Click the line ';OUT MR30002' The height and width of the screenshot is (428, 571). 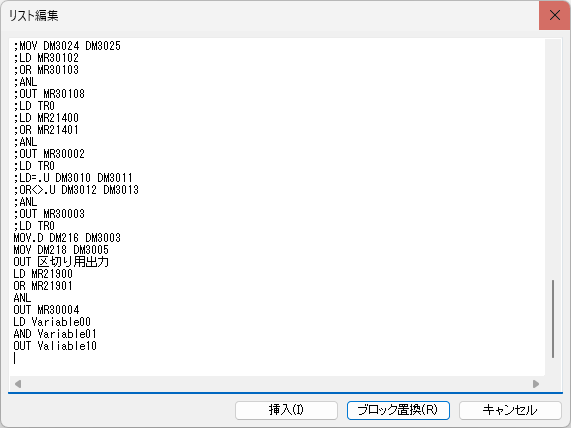pyautogui.click(x=49, y=154)
